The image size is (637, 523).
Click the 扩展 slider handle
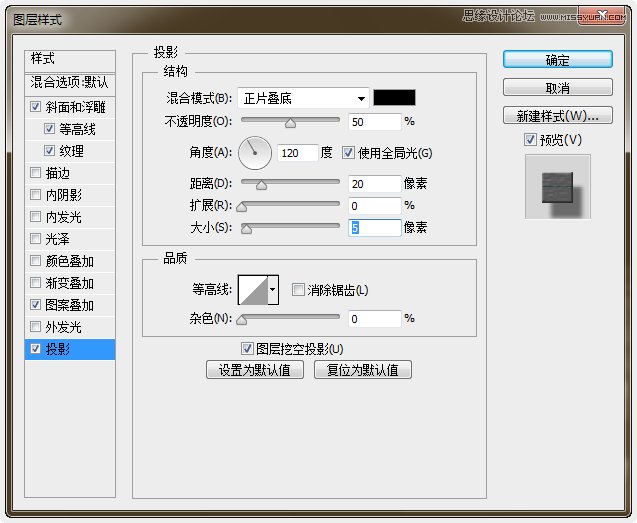coord(242,207)
